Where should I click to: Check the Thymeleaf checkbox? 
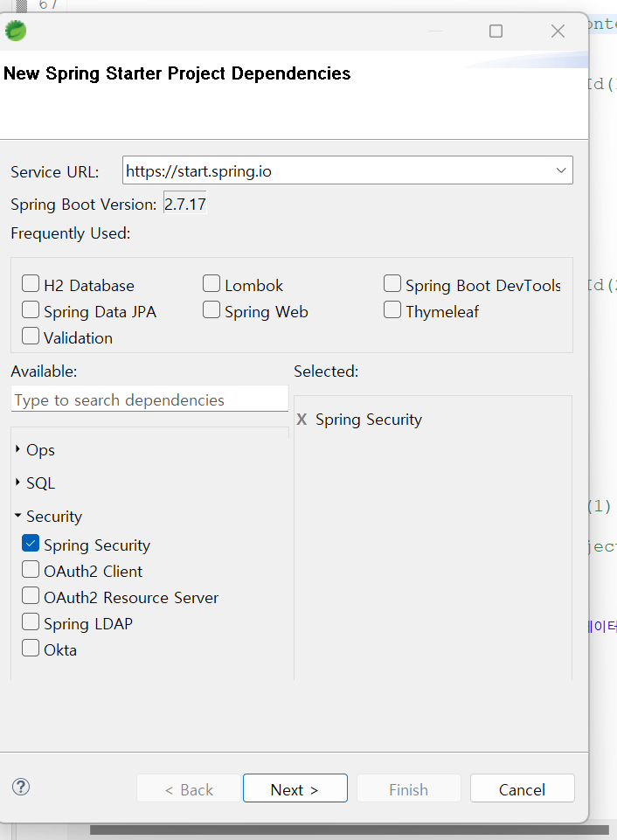click(x=392, y=309)
